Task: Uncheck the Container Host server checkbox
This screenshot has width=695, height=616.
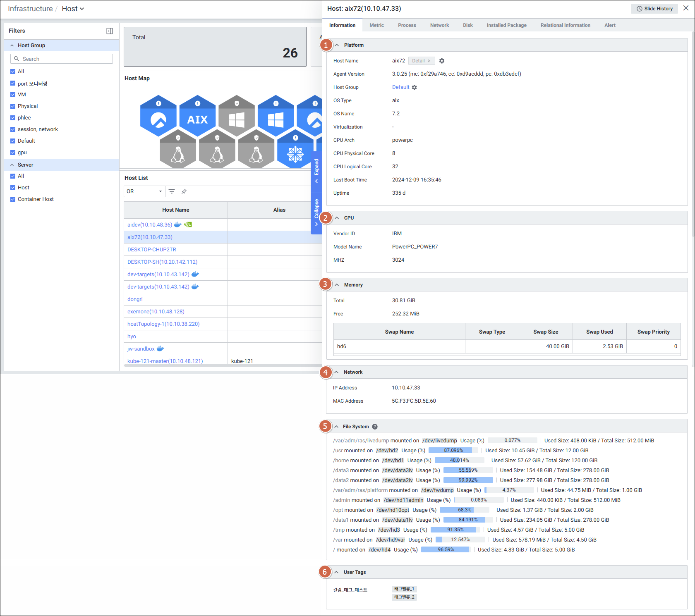Action: coord(13,199)
